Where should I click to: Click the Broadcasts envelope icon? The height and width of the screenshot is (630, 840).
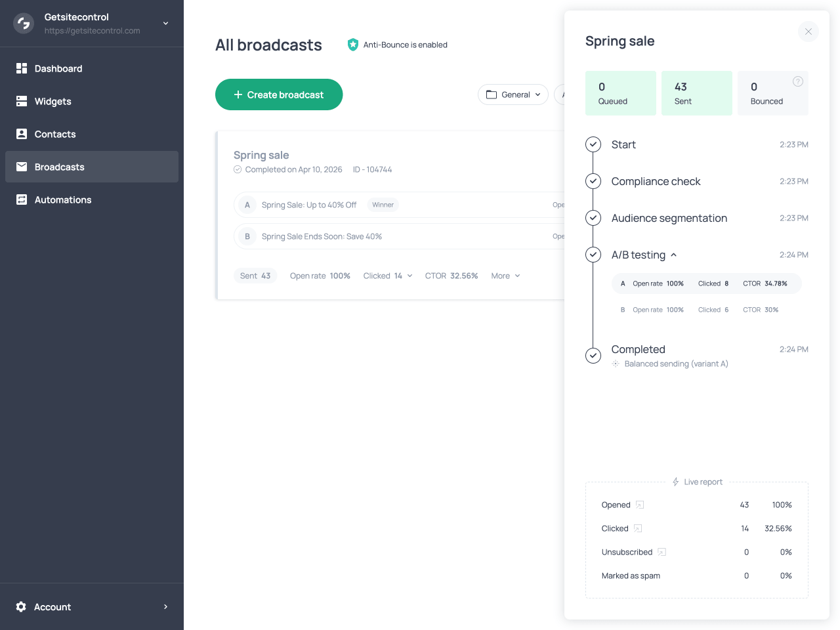coord(22,167)
